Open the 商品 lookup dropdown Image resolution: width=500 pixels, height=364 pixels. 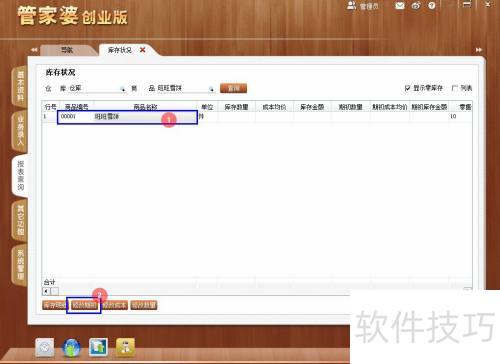(x=211, y=89)
